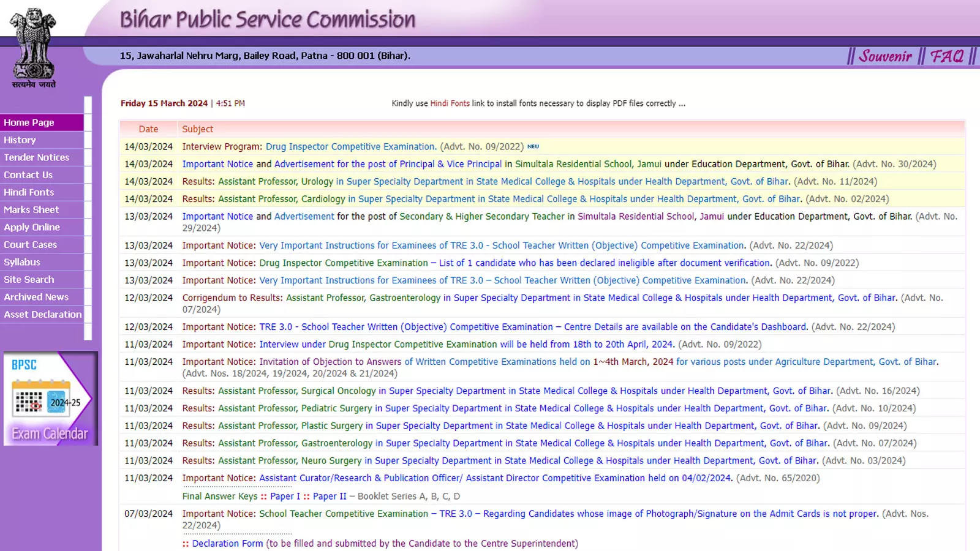Open Archived News in the sidebar
Viewport: 980px width, 551px height.
[x=42, y=297]
